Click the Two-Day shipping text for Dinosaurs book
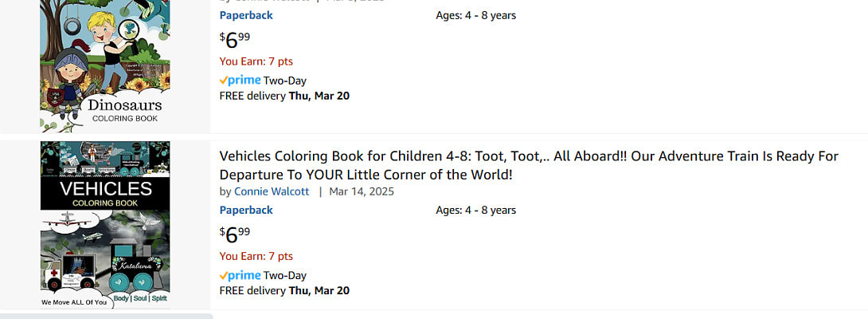868x319 pixels. (285, 80)
